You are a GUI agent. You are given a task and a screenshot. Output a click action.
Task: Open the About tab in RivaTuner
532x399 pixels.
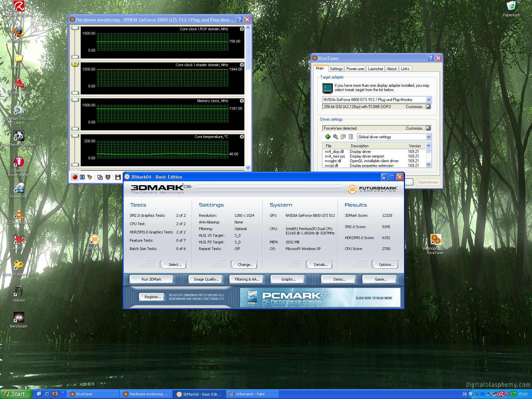click(x=392, y=69)
